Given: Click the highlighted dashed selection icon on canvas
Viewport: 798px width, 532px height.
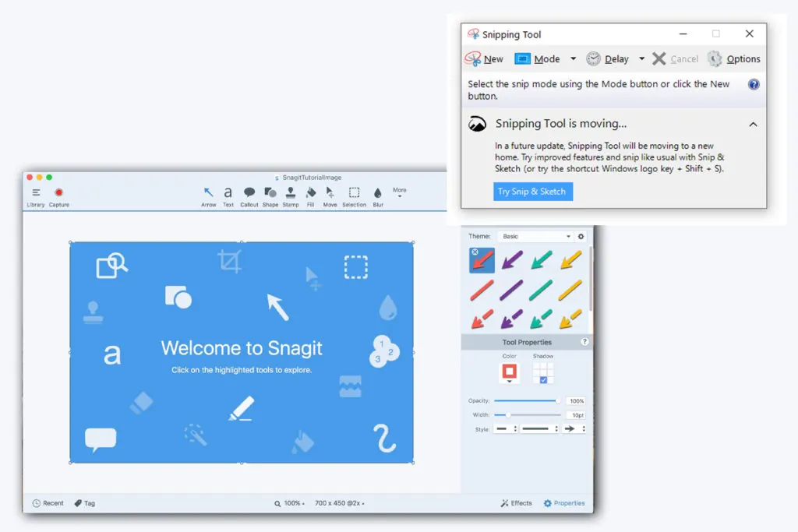Looking at the screenshot, I should [355, 267].
